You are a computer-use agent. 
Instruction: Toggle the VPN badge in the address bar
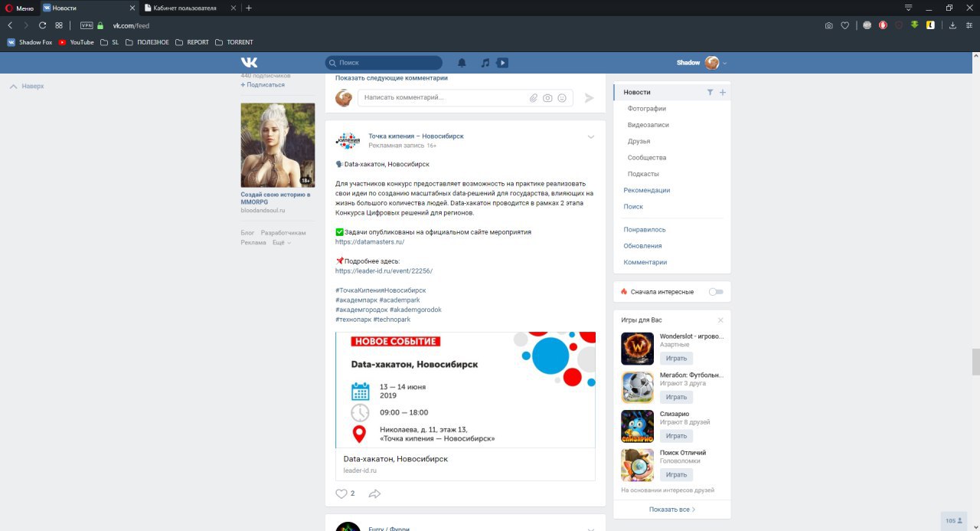(x=87, y=25)
